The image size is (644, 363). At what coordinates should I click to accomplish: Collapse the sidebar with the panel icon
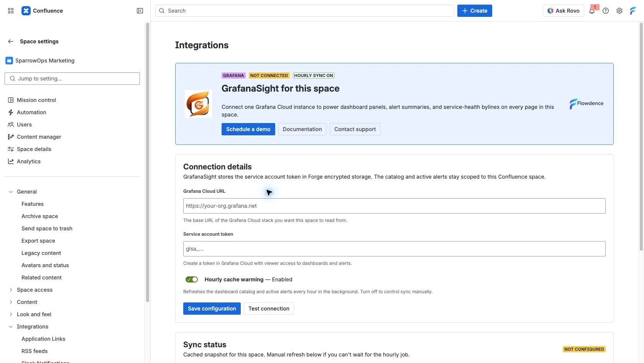140,11
